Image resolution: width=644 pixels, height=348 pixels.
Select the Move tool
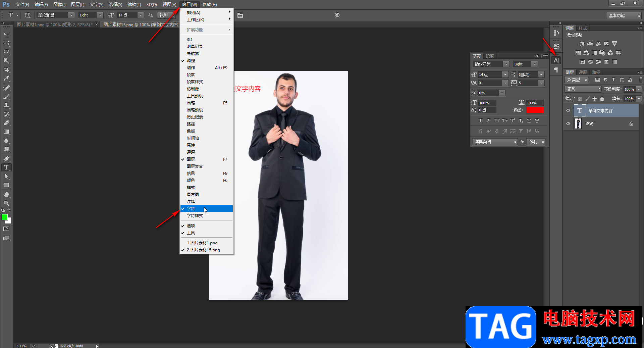tap(6, 35)
